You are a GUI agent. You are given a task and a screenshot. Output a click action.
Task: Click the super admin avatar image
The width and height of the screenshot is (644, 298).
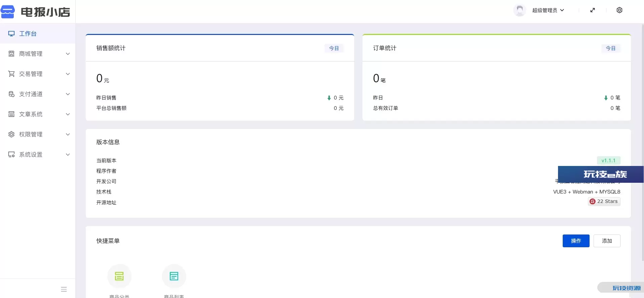[x=519, y=10]
